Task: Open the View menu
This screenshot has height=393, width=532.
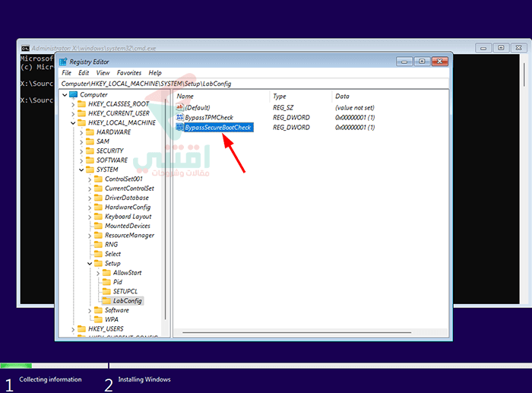Action: [103, 73]
